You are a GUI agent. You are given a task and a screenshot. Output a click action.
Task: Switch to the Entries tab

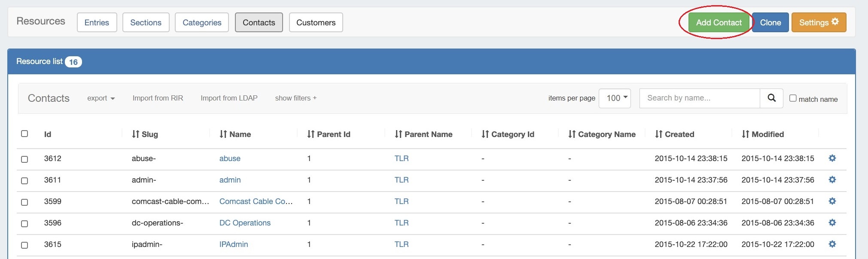coord(97,22)
